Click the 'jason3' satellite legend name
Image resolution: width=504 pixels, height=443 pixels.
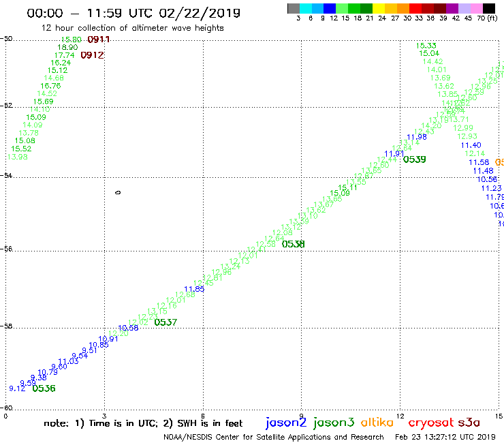[334, 423]
